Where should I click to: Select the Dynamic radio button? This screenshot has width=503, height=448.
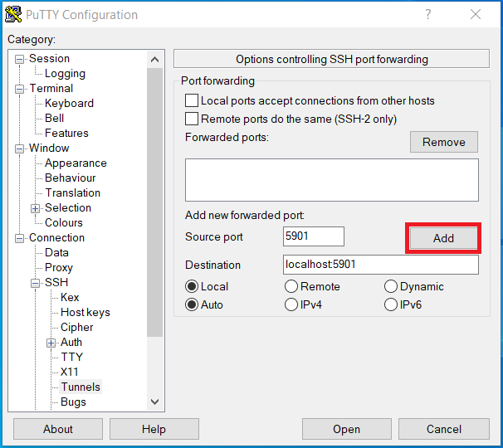pos(391,287)
